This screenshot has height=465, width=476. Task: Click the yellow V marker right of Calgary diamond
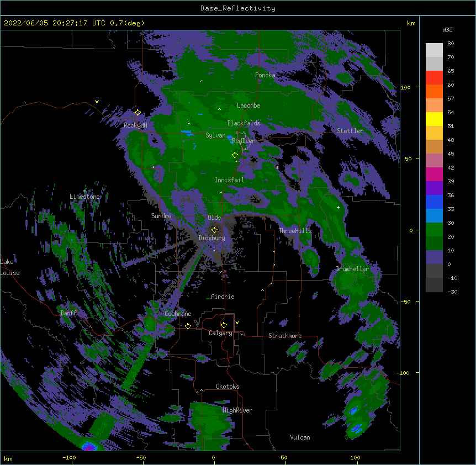[x=237, y=323]
